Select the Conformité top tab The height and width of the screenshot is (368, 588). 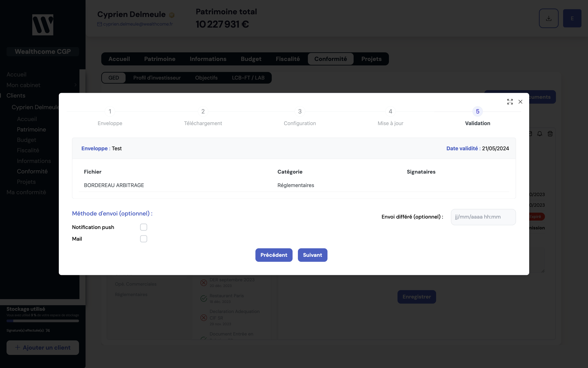point(331,59)
